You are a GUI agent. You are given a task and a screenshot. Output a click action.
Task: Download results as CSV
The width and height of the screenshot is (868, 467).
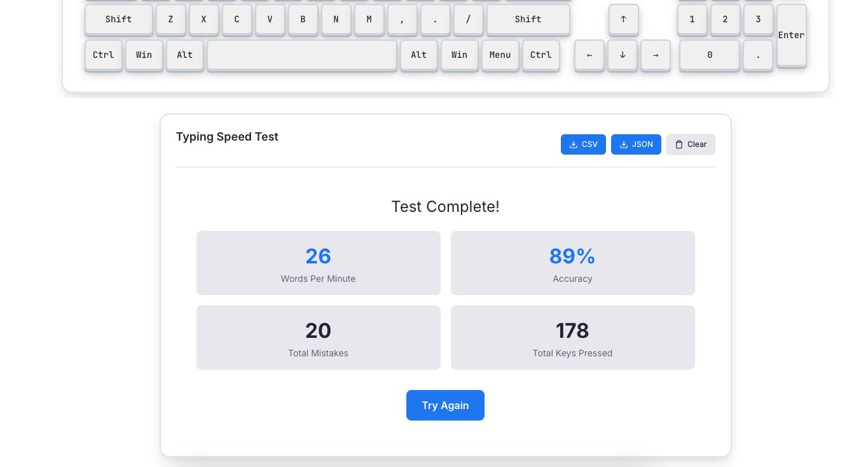click(582, 144)
